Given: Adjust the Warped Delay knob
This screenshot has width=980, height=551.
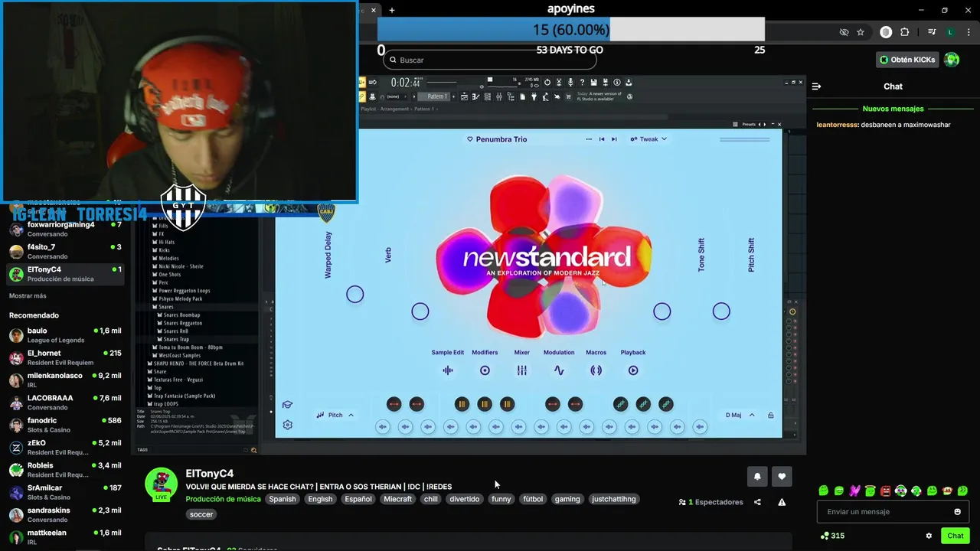Looking at the screenshot, I should tap(355, 295).
